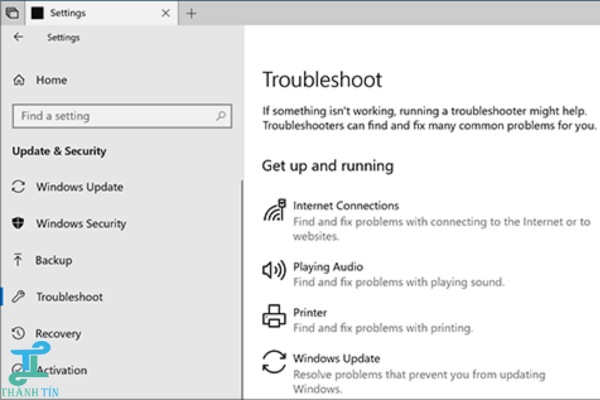Screen dimensions: 600x400
Task: Click the Update & Security heading
Action: pos(59,151)
